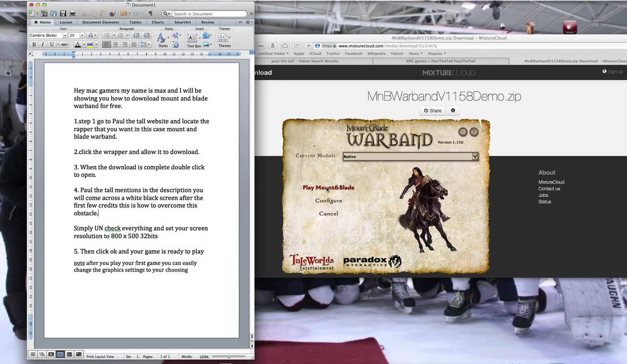Center align the text

pos(116,44)
